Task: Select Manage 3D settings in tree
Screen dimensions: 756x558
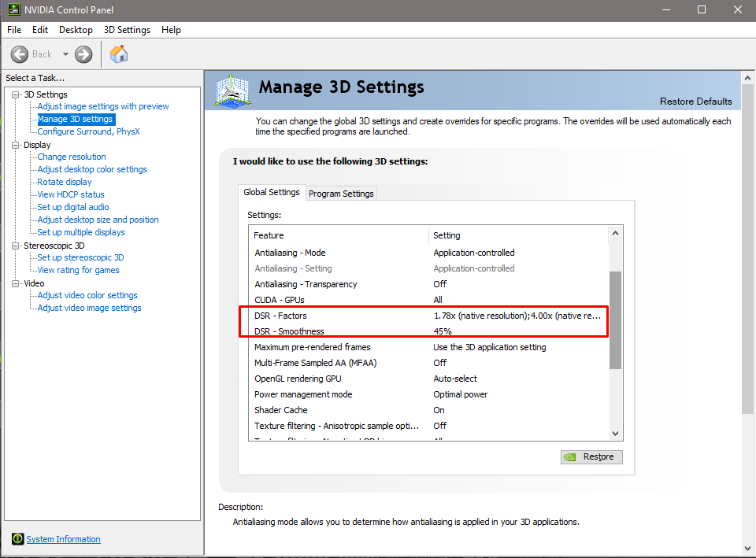Action: click(76, 119)
